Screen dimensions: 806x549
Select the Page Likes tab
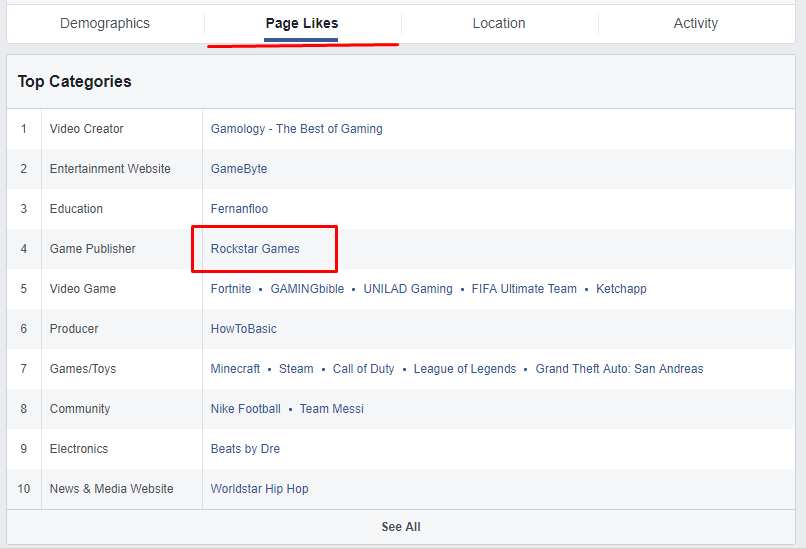[302, 23]
